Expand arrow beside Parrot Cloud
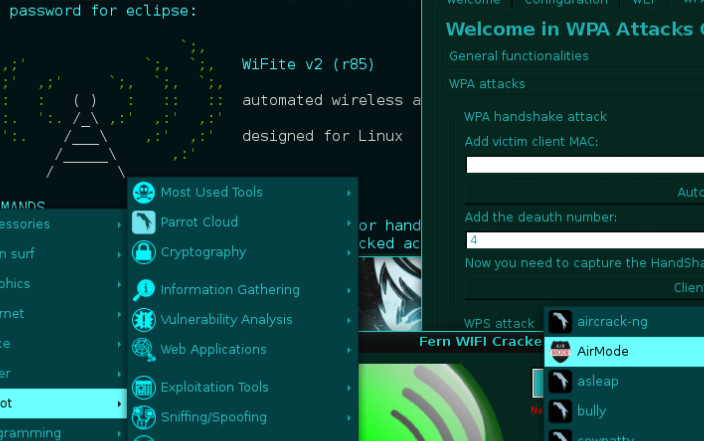The width and height of the screenshot is (704, 441). pyautogui.click(x=349, y=223)
